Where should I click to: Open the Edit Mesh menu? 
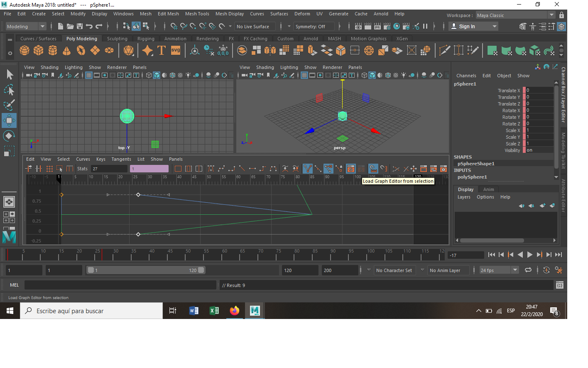click(x=168, y=14)
